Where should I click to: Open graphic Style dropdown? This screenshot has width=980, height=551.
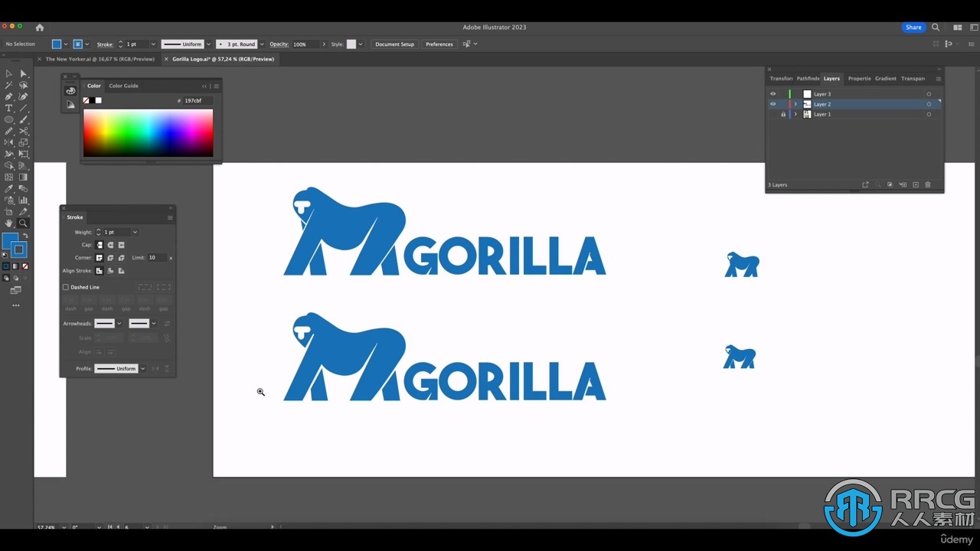361,44
